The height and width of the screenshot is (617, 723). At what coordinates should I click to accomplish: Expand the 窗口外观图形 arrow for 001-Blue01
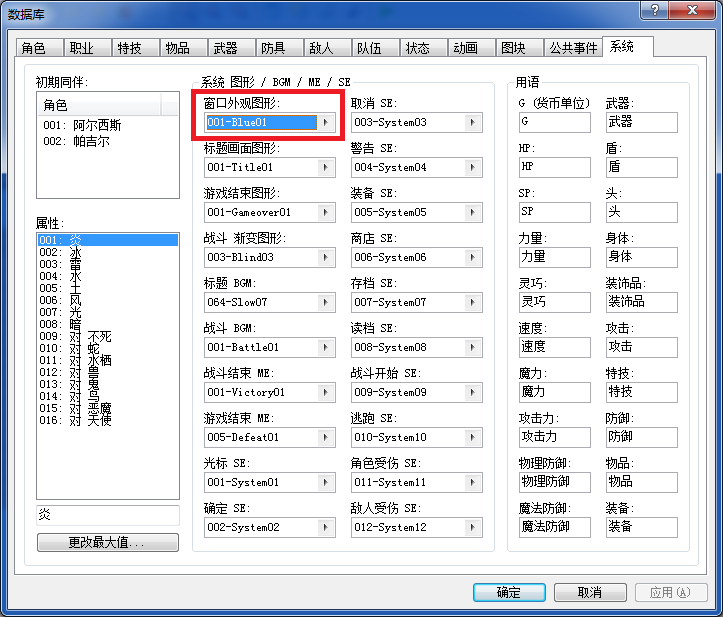[x=326, y=122]
